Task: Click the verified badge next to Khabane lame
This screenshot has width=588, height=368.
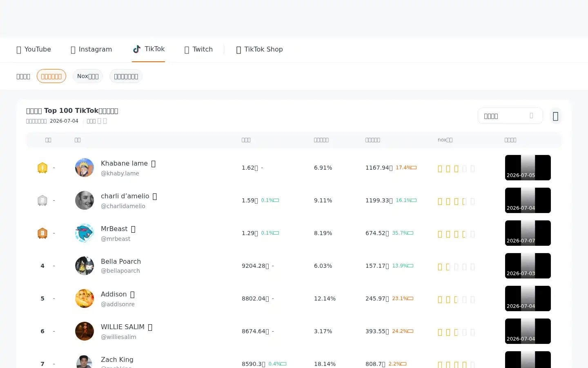Action: click(x=154, y=164)
